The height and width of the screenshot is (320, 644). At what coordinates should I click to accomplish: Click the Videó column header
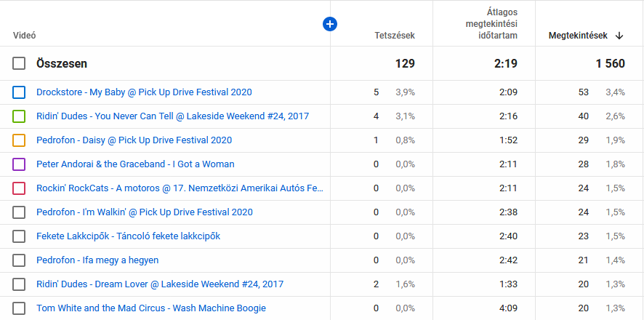tap(24, 35)
